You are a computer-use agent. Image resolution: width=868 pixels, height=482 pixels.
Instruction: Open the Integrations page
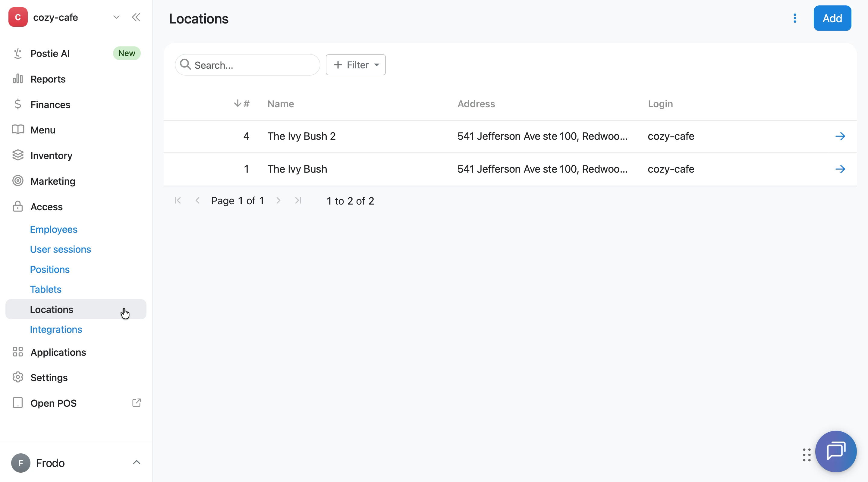pos(56,330)
